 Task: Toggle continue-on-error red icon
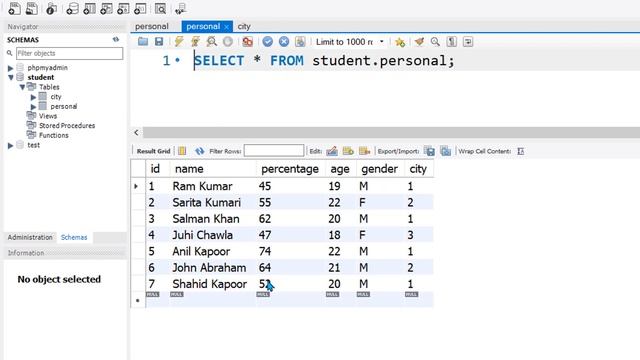tap(247, 42)
